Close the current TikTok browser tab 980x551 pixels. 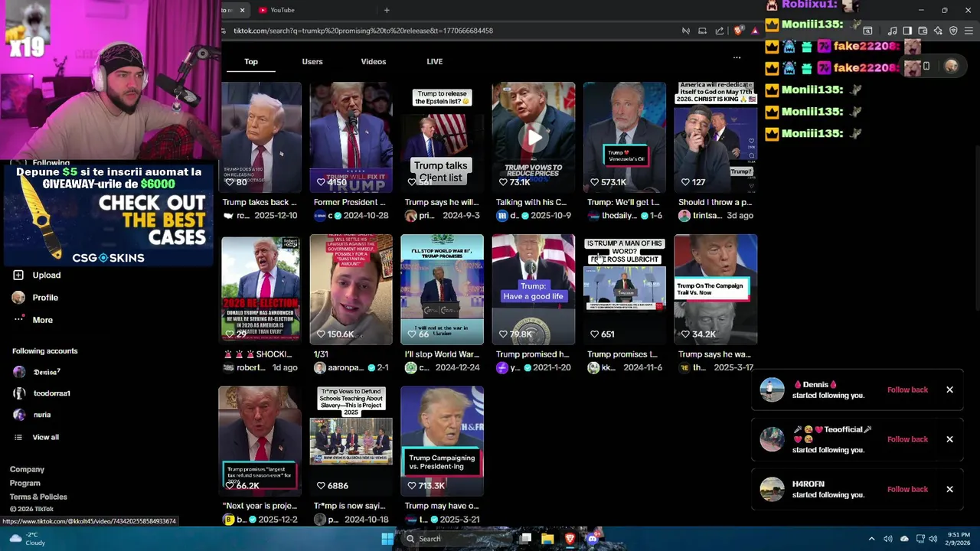click(242, 10)
